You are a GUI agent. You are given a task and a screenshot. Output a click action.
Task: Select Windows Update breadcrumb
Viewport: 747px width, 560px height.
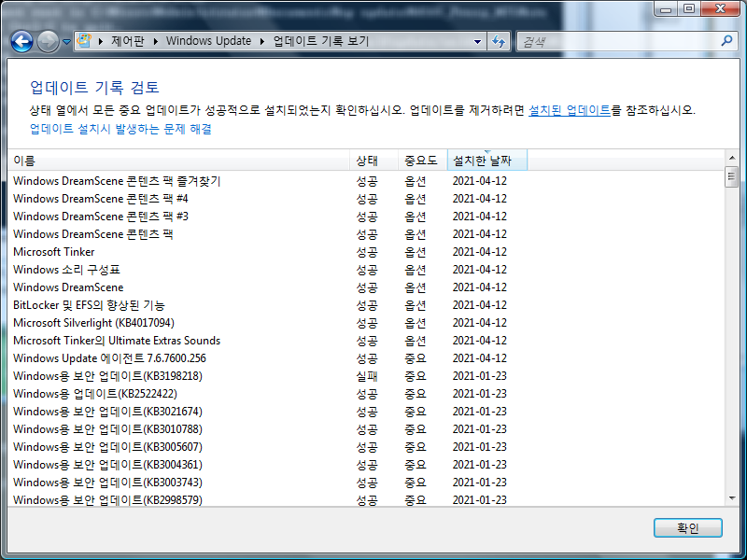[208, 41]
